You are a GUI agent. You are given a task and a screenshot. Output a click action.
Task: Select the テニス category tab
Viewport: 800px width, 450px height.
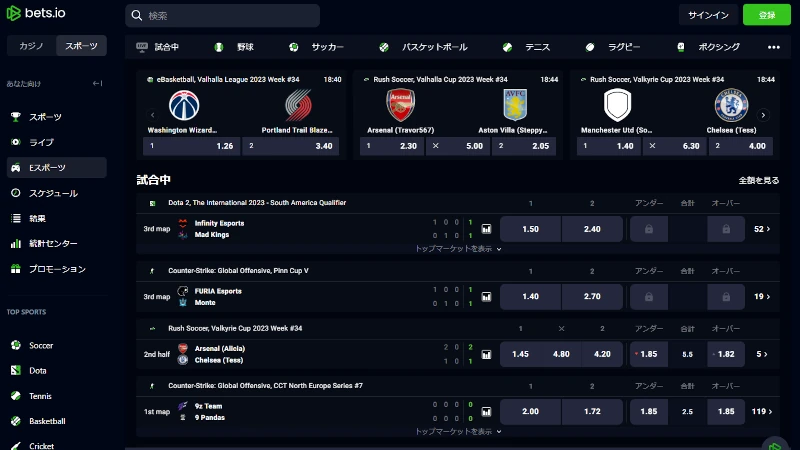527,47
